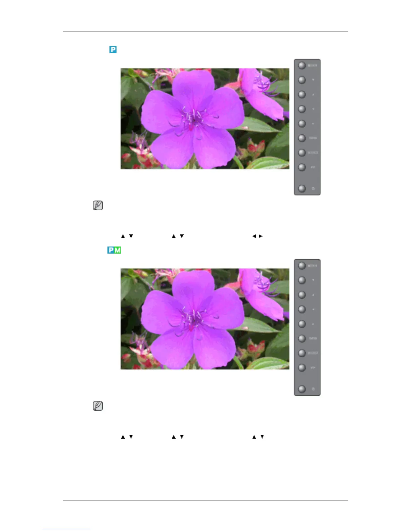The width and height of the screenshot is (411, 532).
Task: Click the PIP button on the lower control panel
Action: coord(302,367)
